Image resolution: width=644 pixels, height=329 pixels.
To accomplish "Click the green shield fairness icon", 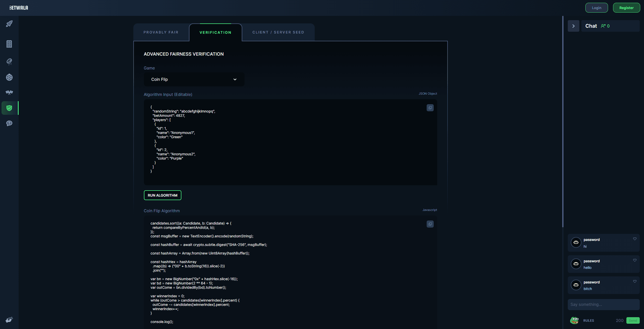I will click(x=9, y=108).
